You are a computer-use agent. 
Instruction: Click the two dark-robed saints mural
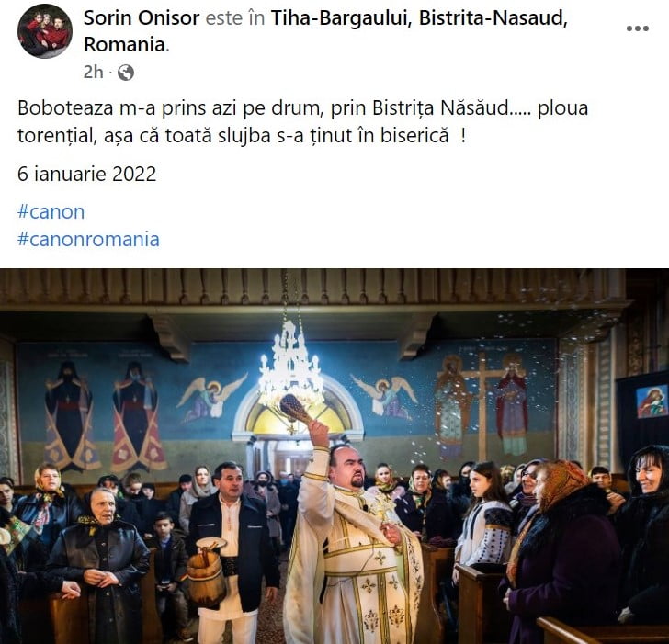tap(104, 416)
